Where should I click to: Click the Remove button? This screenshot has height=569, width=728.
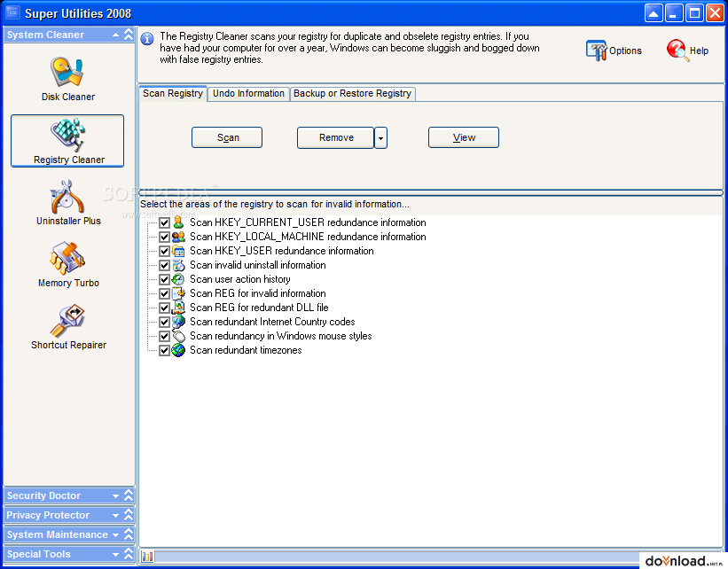click(336, 138)
